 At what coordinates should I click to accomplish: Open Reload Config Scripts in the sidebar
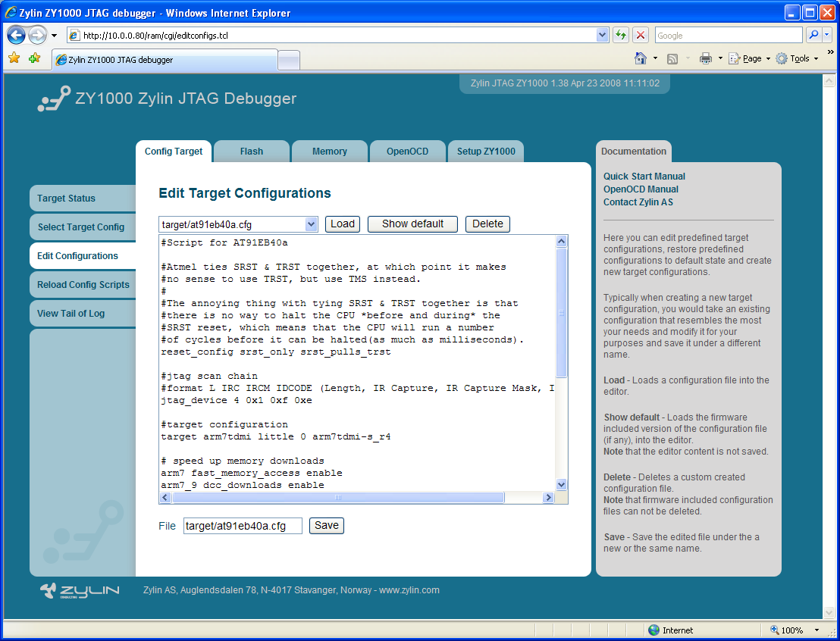coord(83,285)
